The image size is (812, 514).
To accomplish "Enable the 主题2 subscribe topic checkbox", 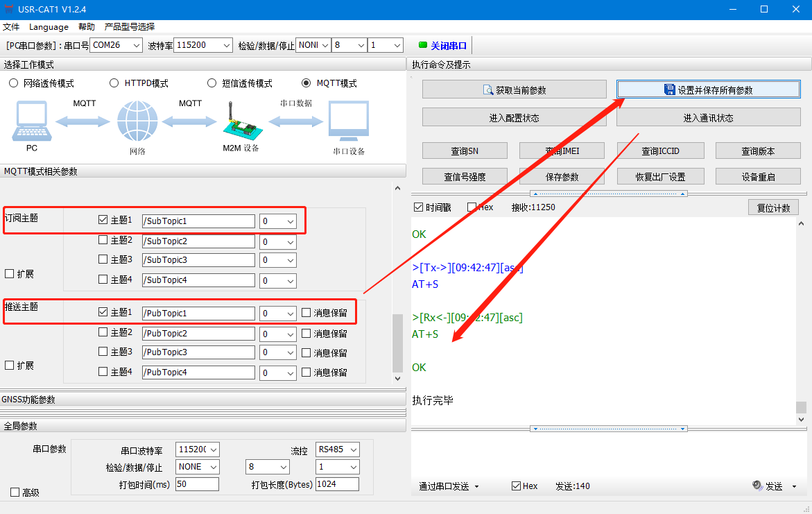I will tap(103, 240).
